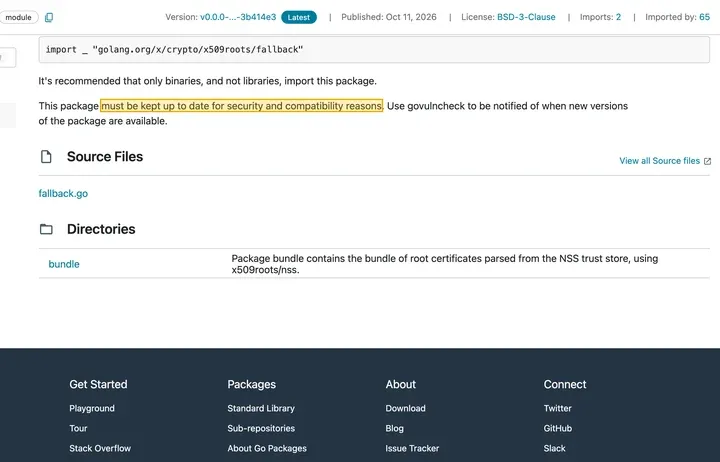Open the Imports count link

click(618, 17)
